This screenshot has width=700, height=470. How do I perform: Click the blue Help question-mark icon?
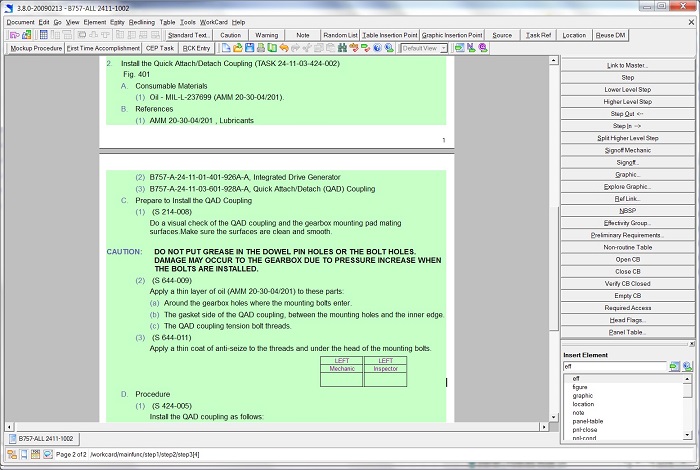coord(377,48)
